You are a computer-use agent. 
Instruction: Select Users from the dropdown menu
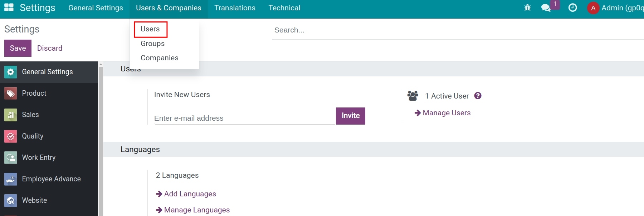(150, 29)
